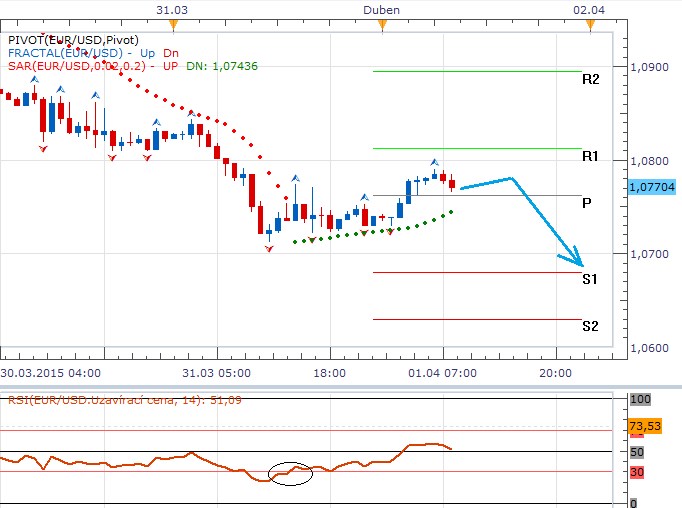Viewport: 682px width, 508px height.
Task: Click the red RSI level 30 tag
Action: coord(639,471)
